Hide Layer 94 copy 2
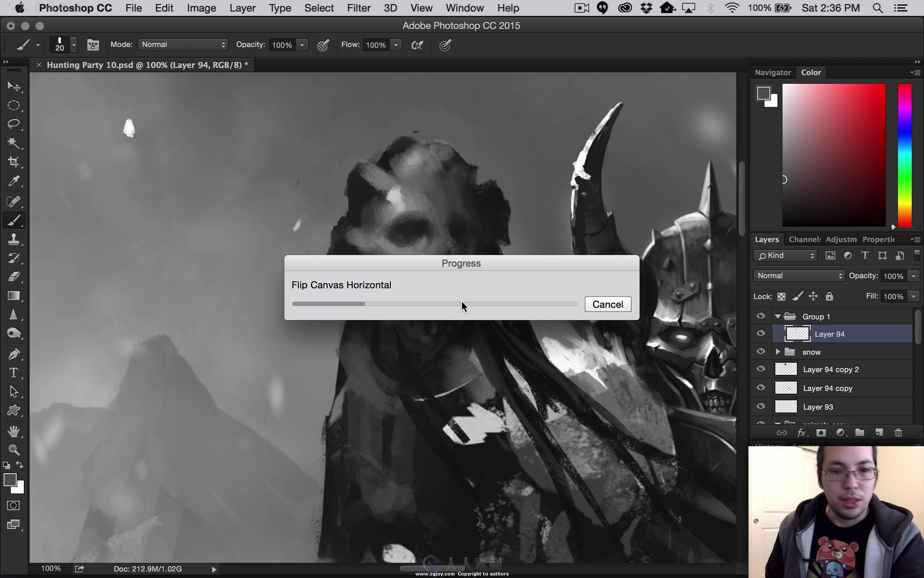 click(x=760, y=369)
